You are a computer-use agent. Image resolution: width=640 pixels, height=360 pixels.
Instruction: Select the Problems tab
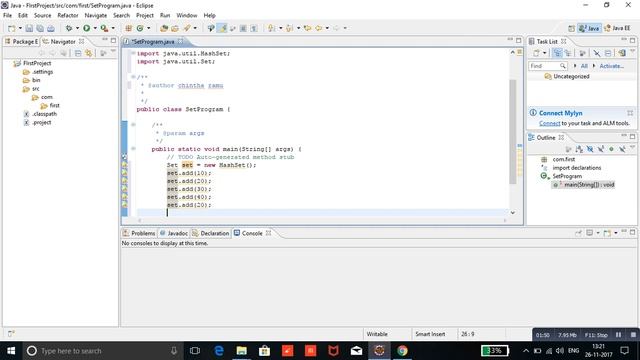click(x=139, y=233)
